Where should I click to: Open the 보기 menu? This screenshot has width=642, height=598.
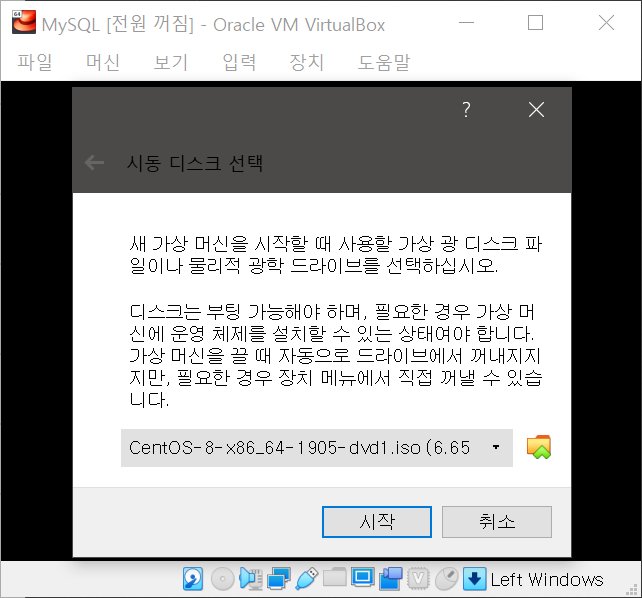[x=171, y=63]
